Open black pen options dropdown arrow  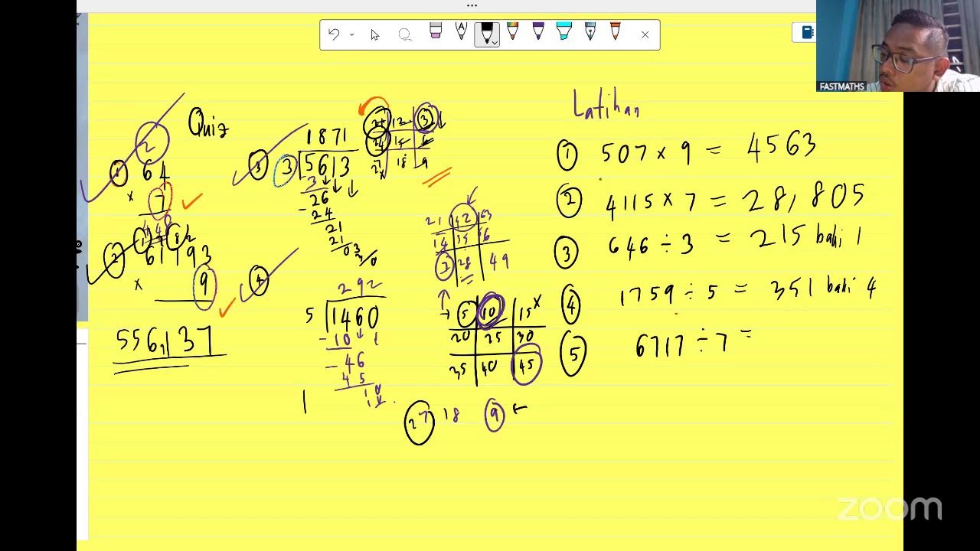[x=495, y=41]
